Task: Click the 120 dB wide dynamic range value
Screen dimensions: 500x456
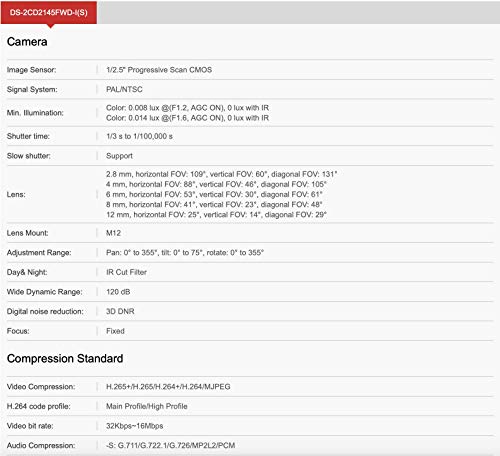Action: [x=118, y=292]
